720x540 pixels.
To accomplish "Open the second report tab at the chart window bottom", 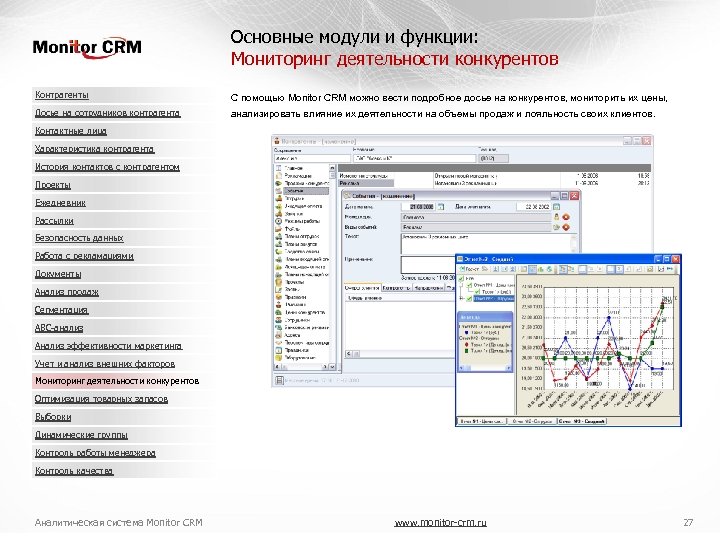I will (532, 421).
